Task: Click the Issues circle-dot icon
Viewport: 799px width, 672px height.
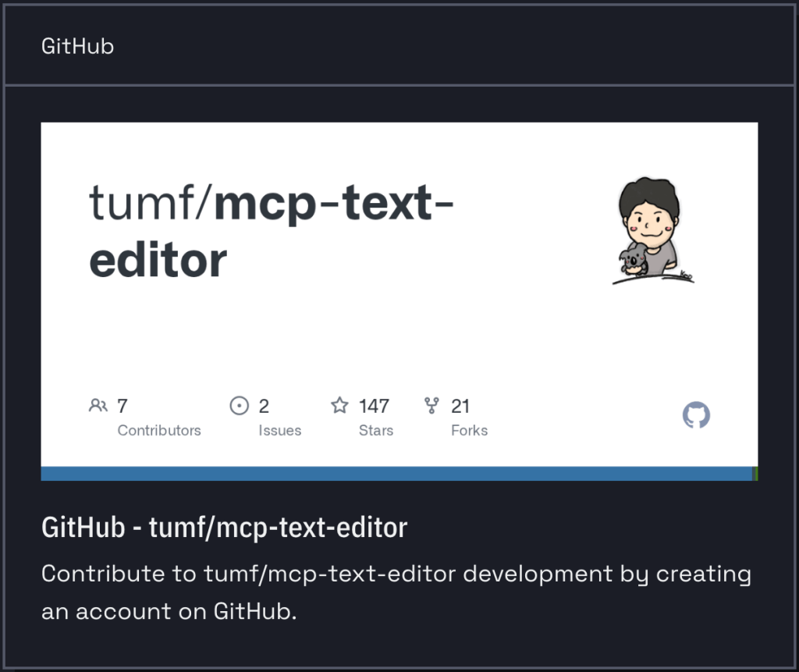Action: [x=239, y=406]
